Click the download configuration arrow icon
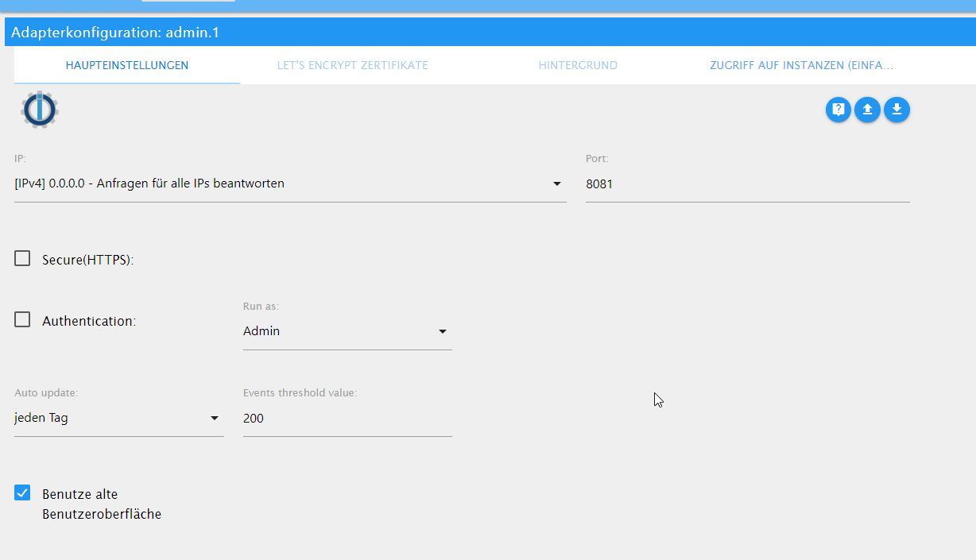The height and width of the screenshot is (560, 976). (897, 110)
